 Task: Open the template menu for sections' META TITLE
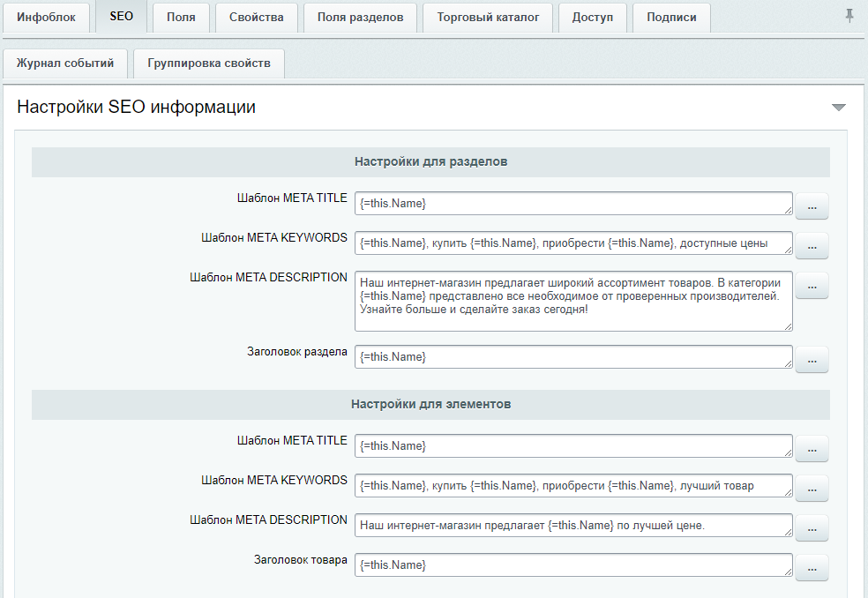(812, 206)
